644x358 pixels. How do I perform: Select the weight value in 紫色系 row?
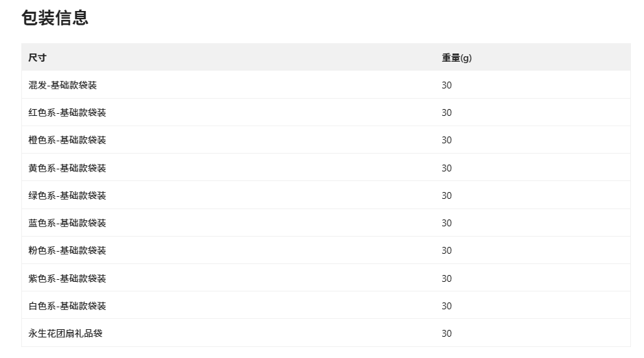coord(447,278)
